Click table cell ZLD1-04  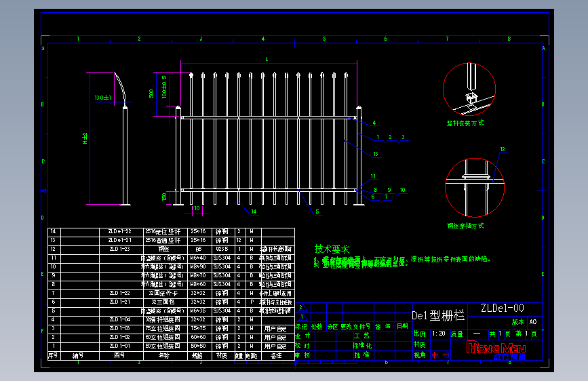[x=119, y=319]
